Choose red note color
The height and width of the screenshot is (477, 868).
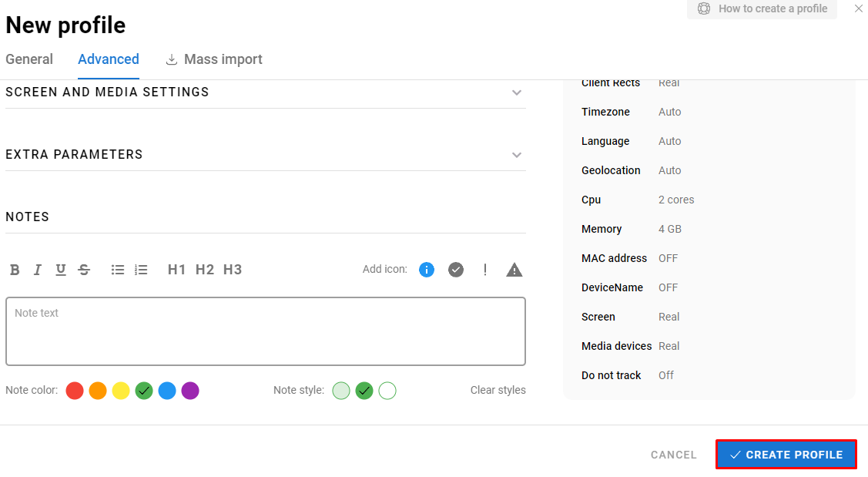coord(75,391)
